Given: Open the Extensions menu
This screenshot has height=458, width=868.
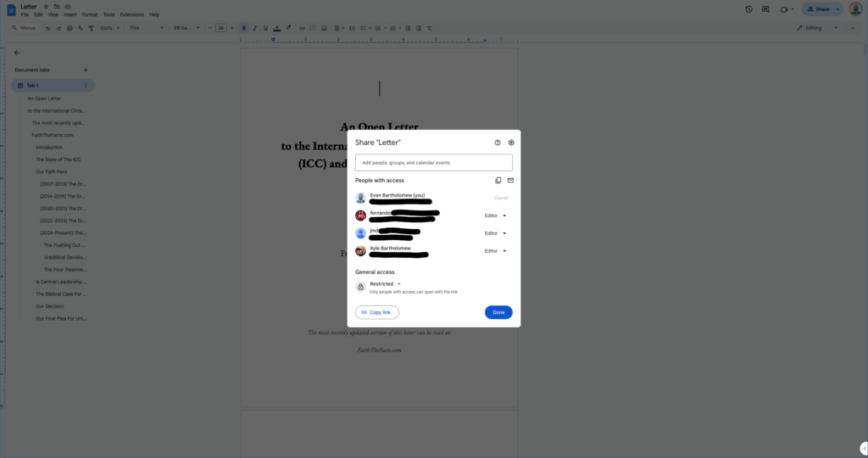Looking at the screenshot, I should click(x=132, y=14).
